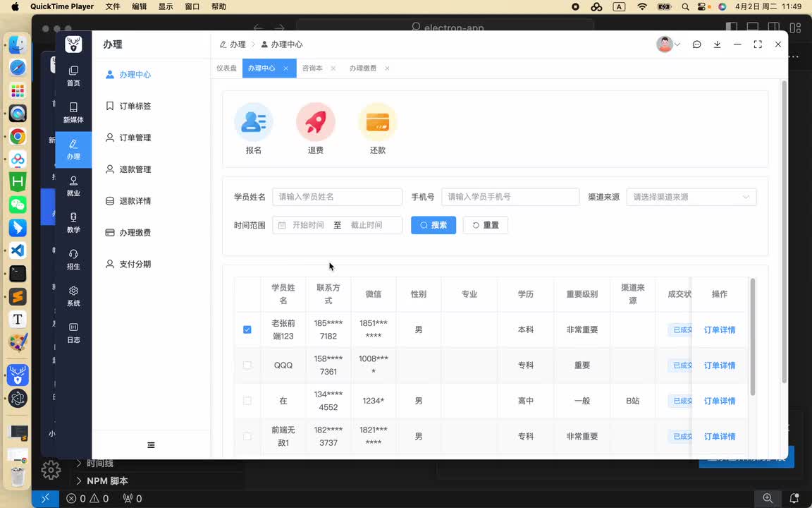
Task: Click the download icon in header
Action: click(x=718, y=44)
